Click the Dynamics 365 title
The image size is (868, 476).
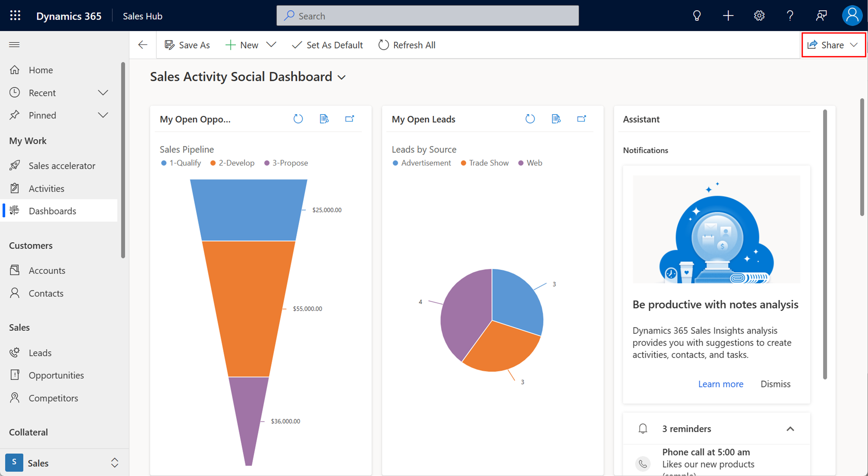click(69, 16)
